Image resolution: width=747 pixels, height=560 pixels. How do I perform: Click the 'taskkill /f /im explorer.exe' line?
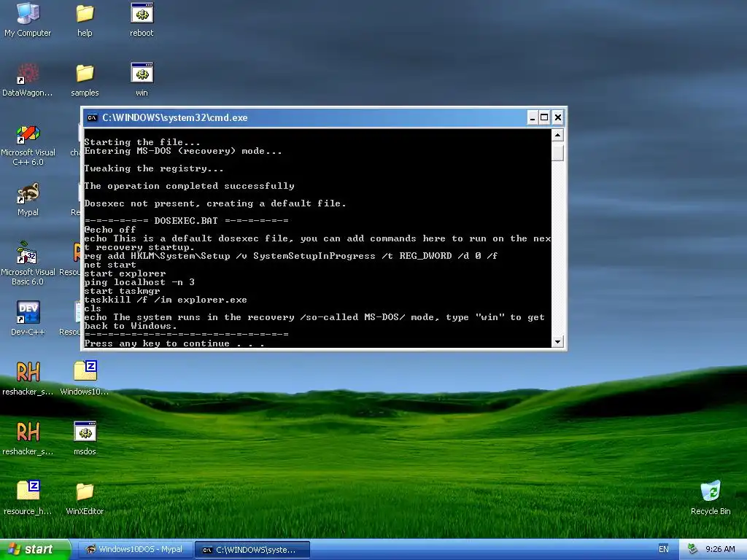[x=166, y=300]
